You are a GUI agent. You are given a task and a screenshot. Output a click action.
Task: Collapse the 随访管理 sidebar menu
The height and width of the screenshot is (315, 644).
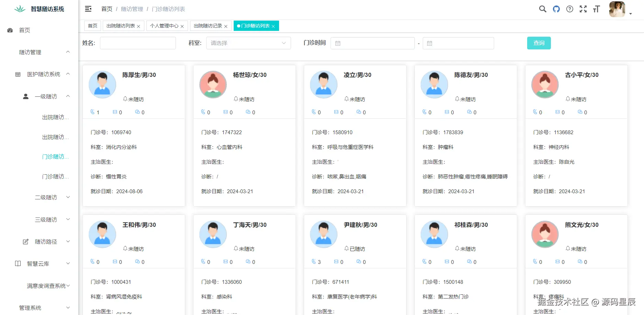39,52
